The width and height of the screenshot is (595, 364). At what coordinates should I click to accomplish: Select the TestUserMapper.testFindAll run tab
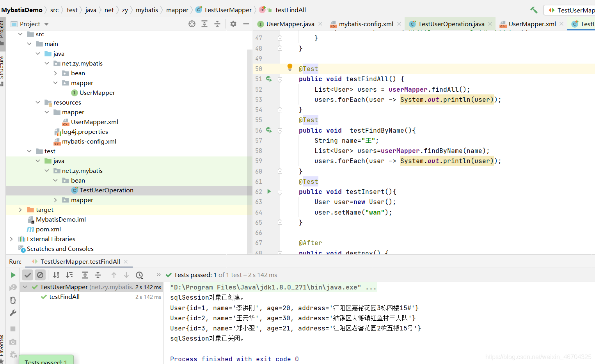[x=80, y=261]
